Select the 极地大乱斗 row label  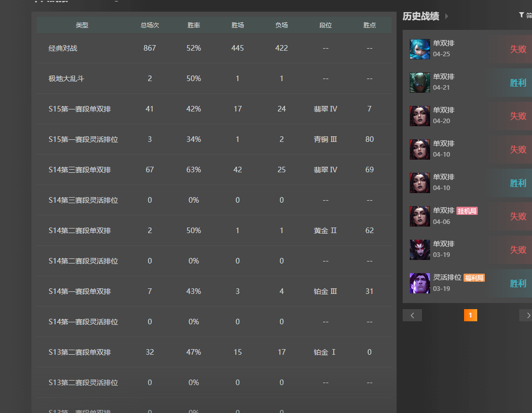(66, 79)
